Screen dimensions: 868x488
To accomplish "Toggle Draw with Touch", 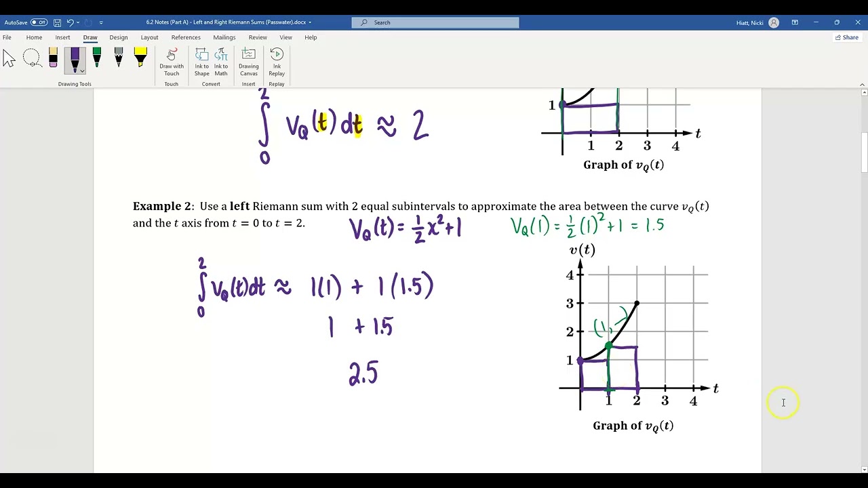I will 172,62.
